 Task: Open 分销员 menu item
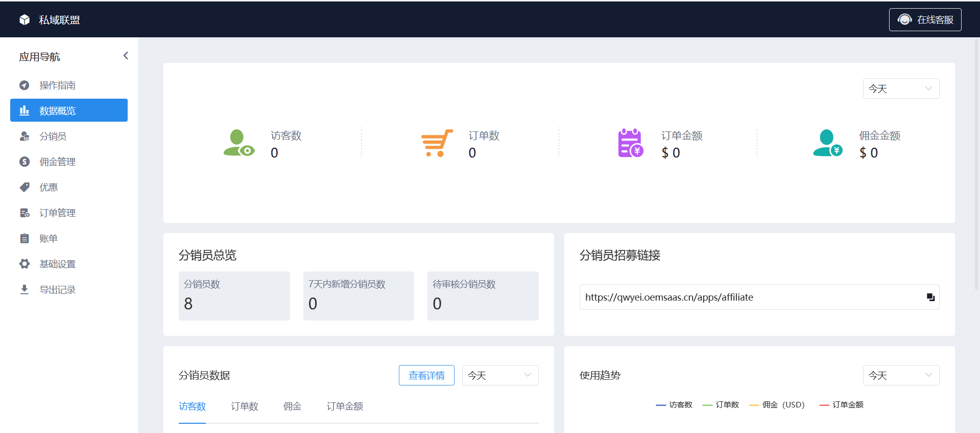click(x=69, y=136)
